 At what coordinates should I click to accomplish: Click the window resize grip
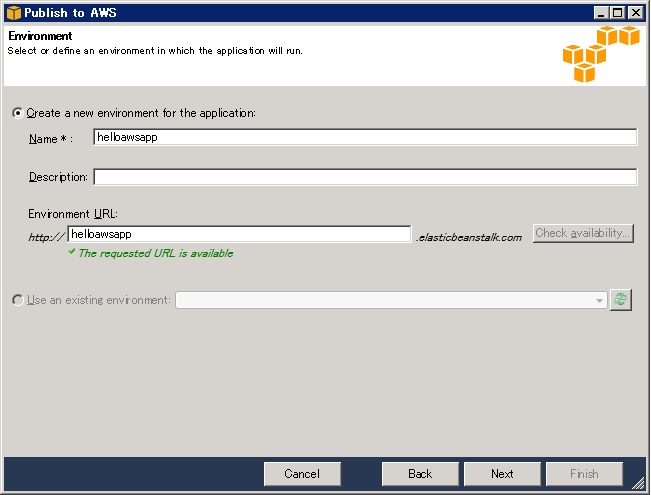point(638,483)
